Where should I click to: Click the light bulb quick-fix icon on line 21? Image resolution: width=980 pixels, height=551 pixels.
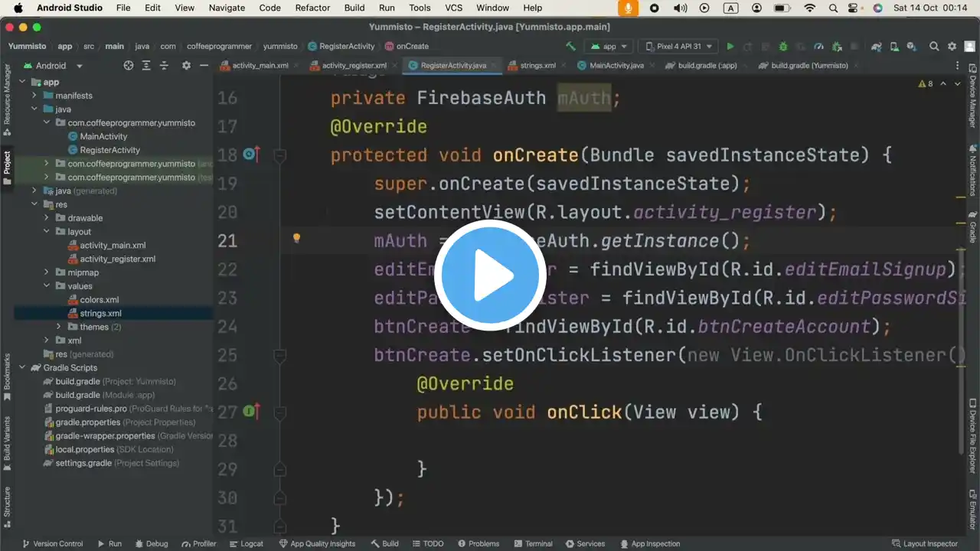pyautogui.click(x=296, y=239)
